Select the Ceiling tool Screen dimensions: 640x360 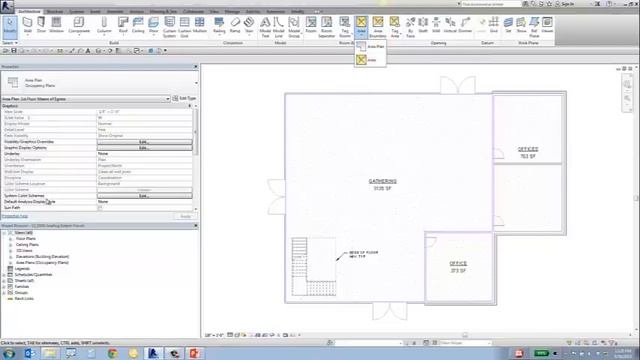pyautogui.click(x=138, y=25)
